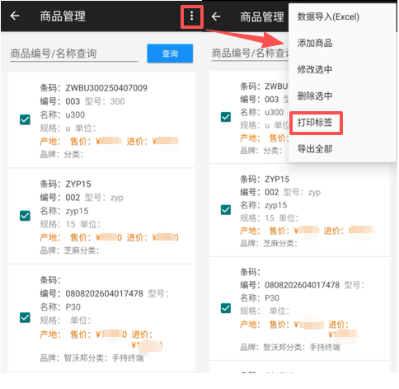Click 条码: ZYP15 in left screen
This screenshot has height=389, width=399.
pos(65,184)
